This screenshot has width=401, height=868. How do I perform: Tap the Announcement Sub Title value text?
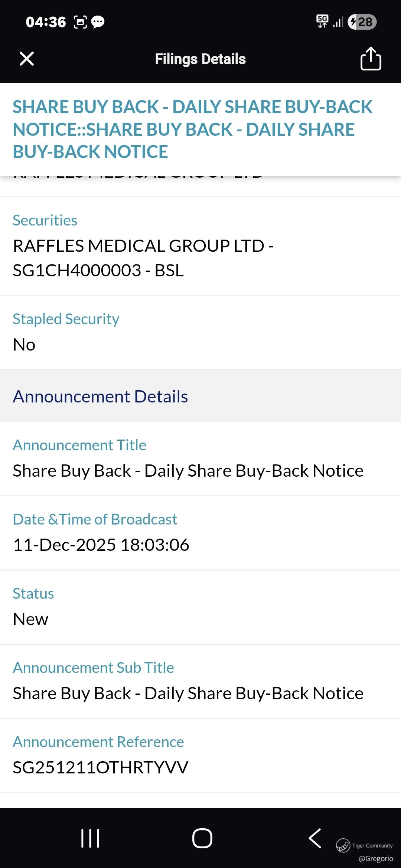[x=188, y=693]
